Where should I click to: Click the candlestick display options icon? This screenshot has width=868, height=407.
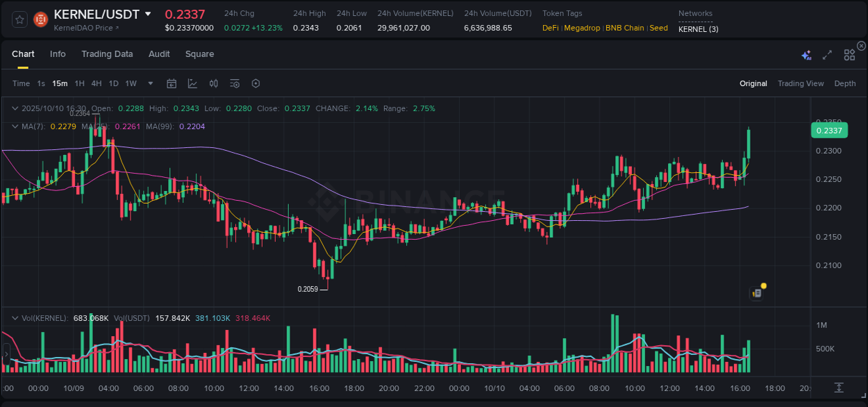click(x=213, y=83)
